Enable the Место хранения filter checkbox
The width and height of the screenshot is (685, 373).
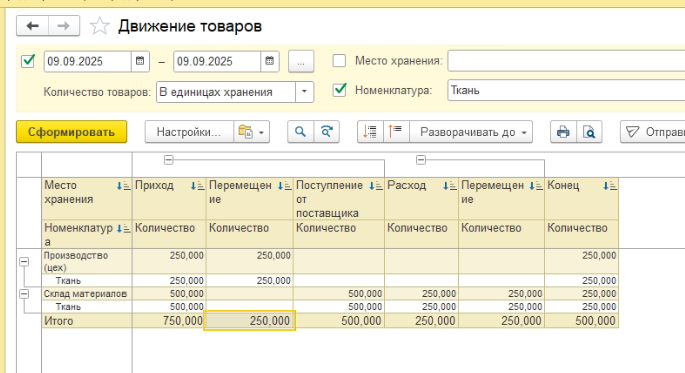pyautogui.click(x=339, y=60)
